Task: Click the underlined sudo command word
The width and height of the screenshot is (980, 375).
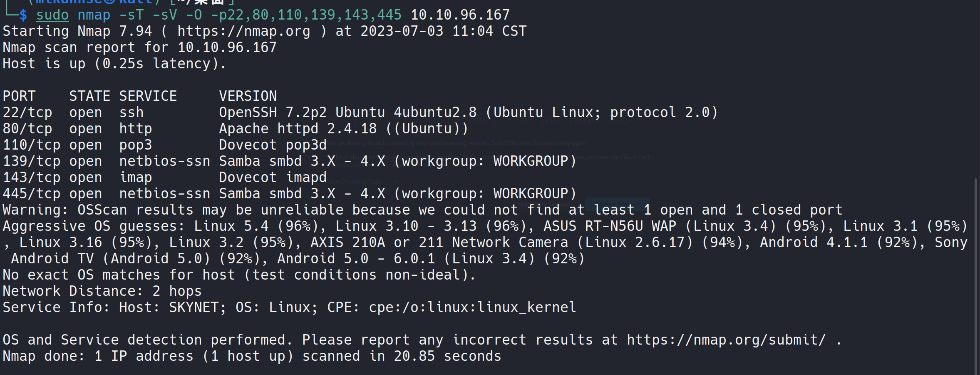Action: click(x=52, y=15)
